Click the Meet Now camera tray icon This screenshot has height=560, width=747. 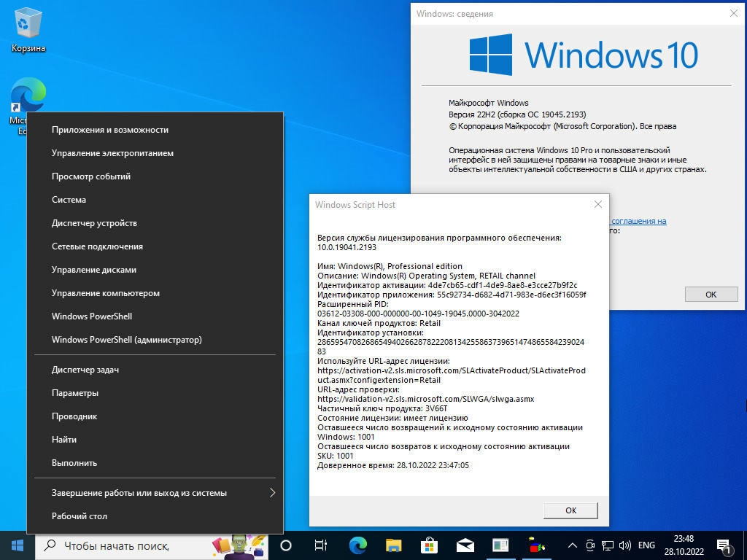tap(590, 545)
